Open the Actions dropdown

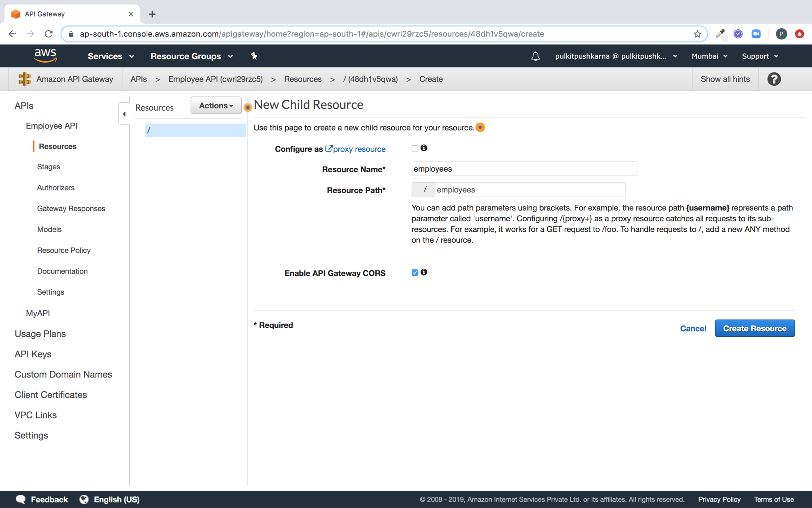coord(216,106)
